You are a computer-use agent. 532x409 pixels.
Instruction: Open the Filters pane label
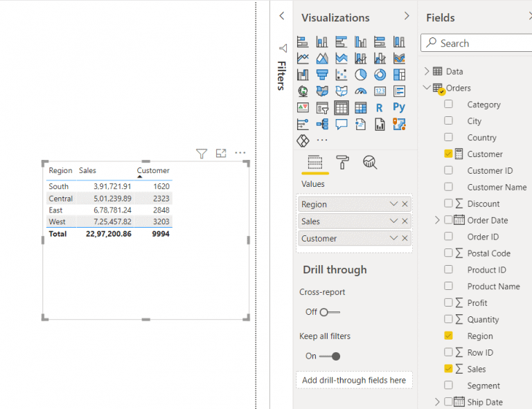point(281,75)
